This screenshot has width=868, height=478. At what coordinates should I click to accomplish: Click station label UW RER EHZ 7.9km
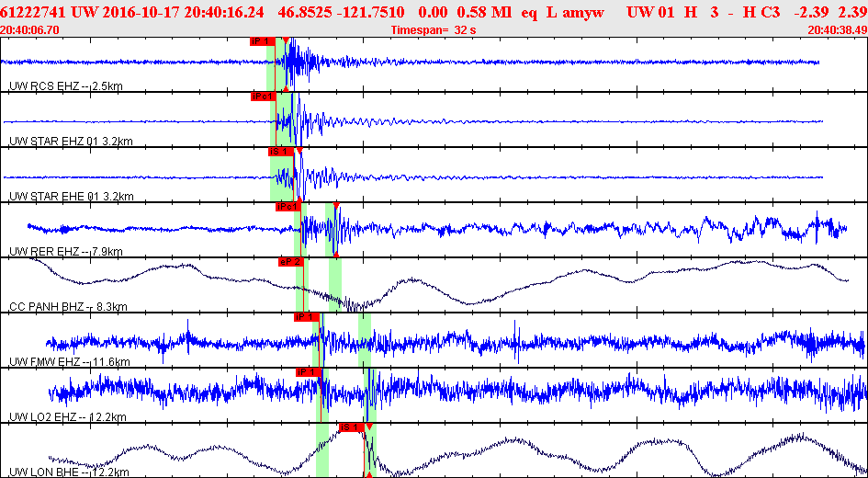(x=66, y=252)
